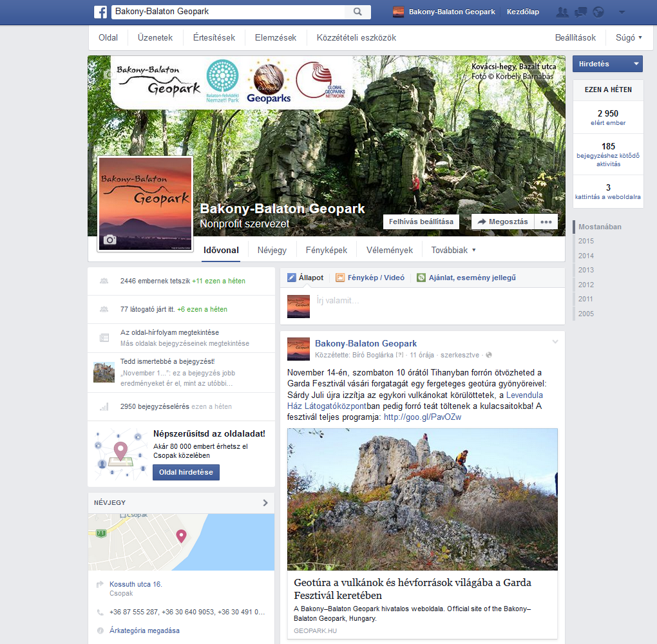The height and width of the screenshot is (644, 657).
Task: Click the page avatar in the top bar
Action: (x=398, y=12)
